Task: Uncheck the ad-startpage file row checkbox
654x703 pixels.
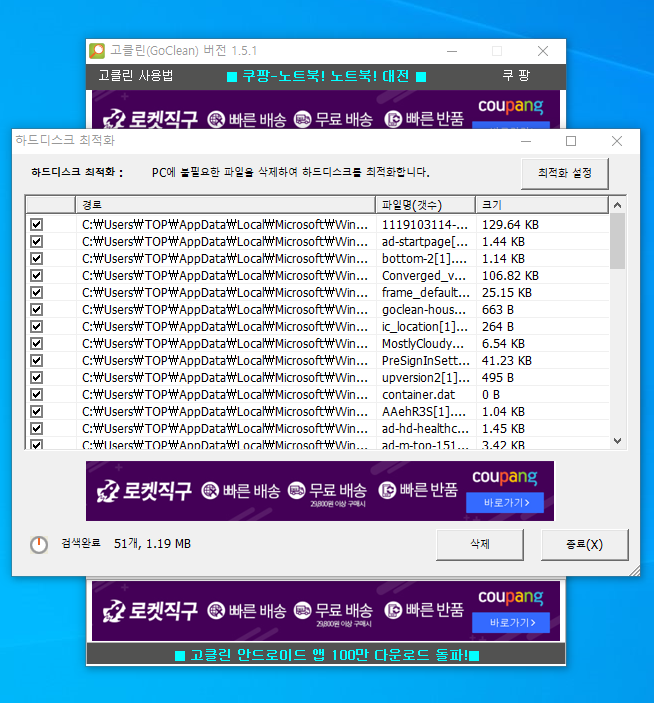Action: point(36,241)
